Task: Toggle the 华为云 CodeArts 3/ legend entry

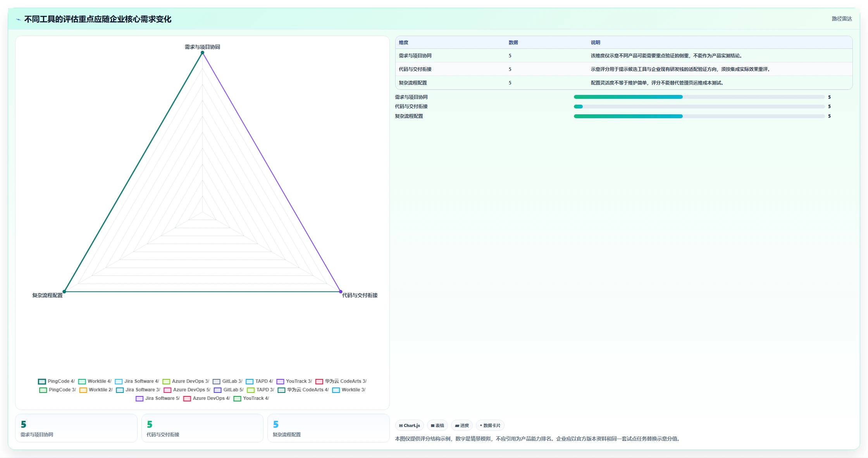Action: point(341,381)
